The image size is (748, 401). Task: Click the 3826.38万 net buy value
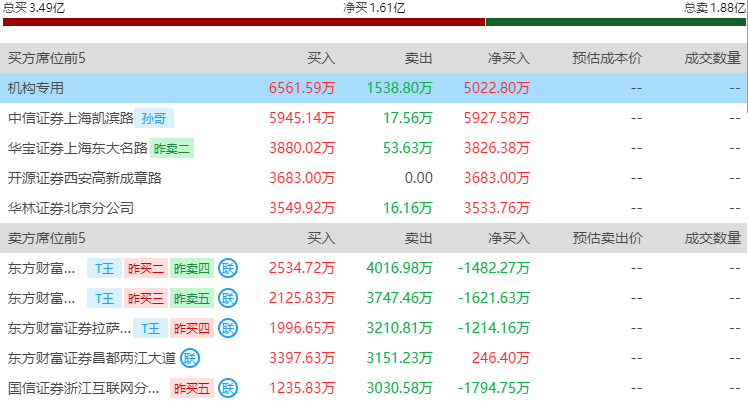497,148
